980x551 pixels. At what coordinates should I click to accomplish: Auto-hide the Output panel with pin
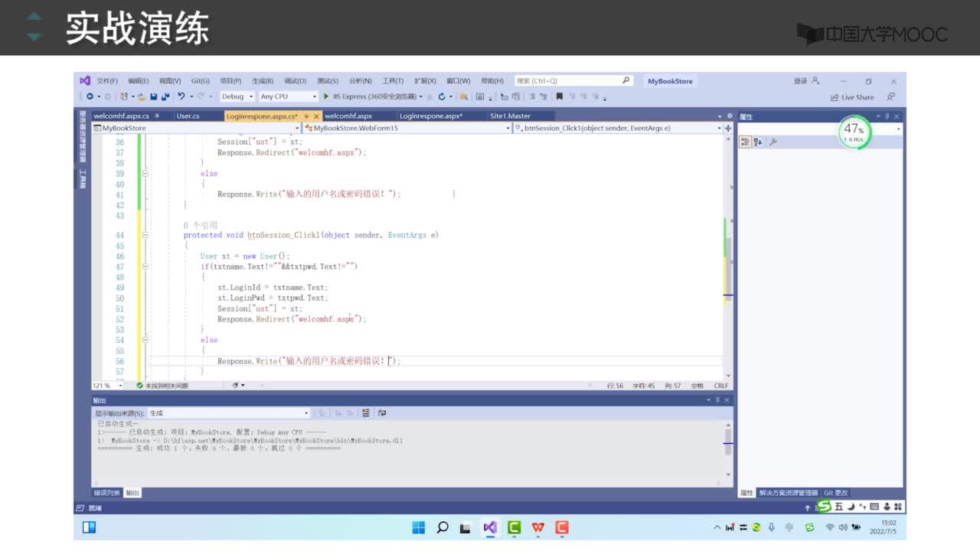point(717,400)
